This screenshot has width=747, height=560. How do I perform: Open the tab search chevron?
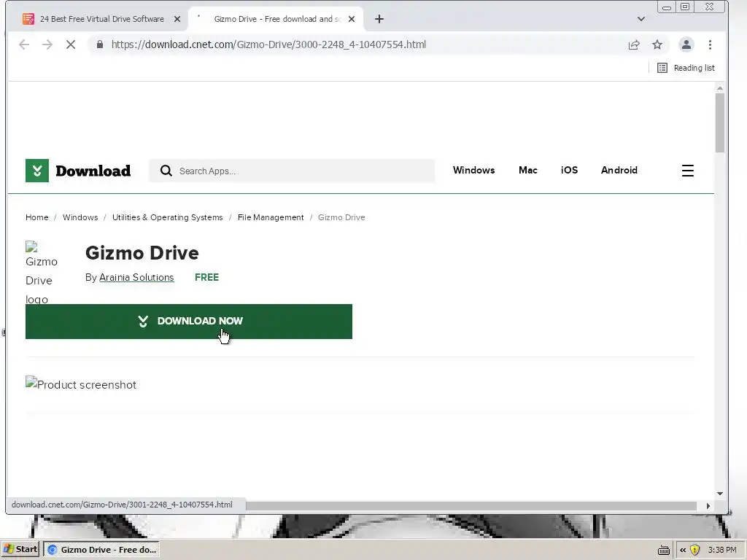coord(640,19)
